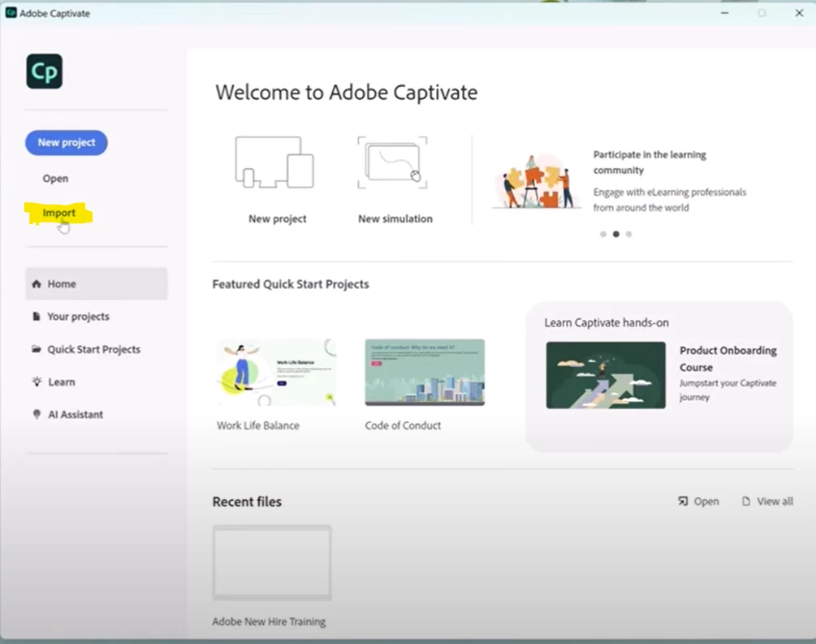The width and height of the screenshot is (816, 644).
Task: Select Import in the left sidebar
Action: (58, 213)
